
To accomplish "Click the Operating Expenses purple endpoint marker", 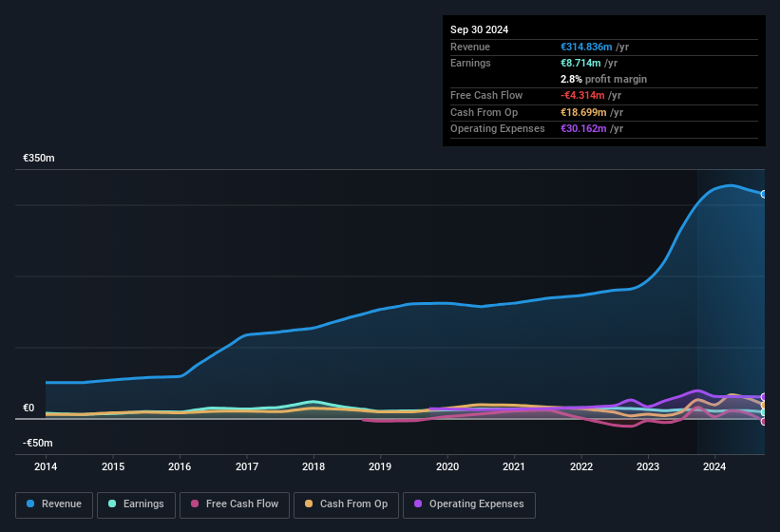I will coord(764,397).
